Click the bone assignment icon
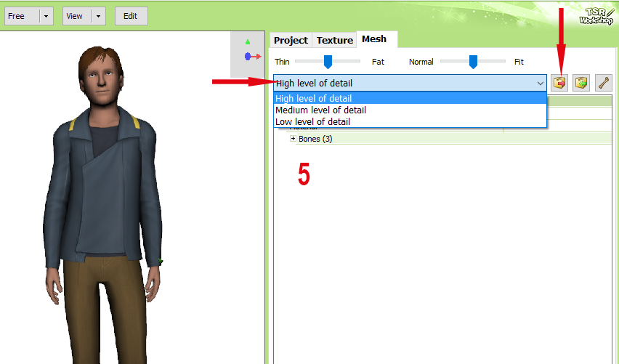619x364 pixels. click(604, 83)
